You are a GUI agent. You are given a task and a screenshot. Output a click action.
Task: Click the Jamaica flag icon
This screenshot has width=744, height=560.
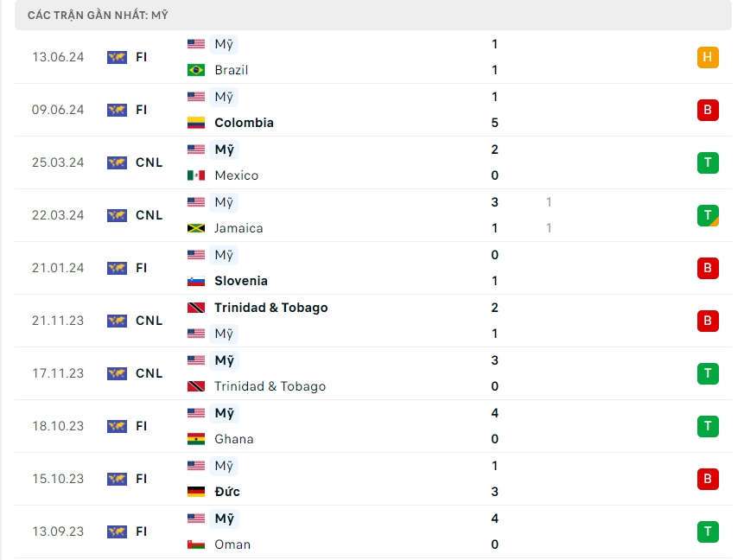[x=196, y=228]
